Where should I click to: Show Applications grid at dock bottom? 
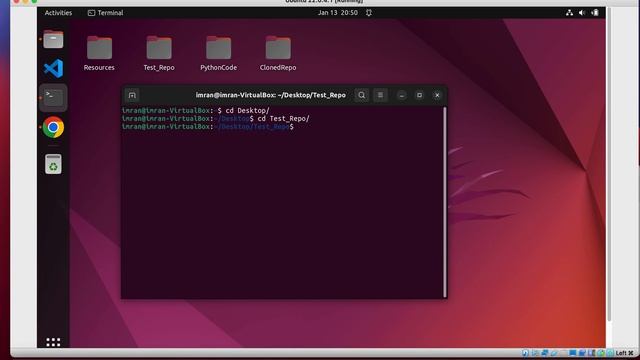pyautogui.click(x=53, y=342)
